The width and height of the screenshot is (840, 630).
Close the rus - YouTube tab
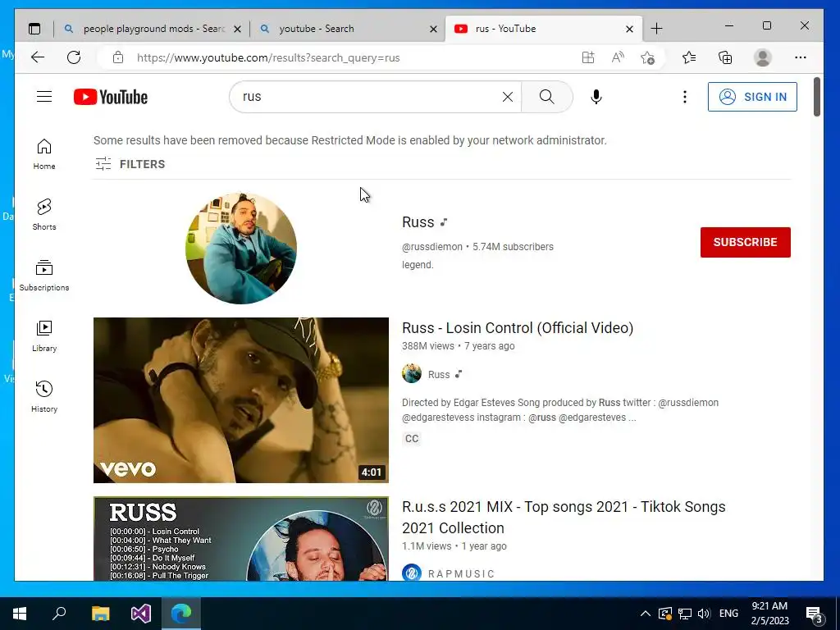tap(629, 29)
